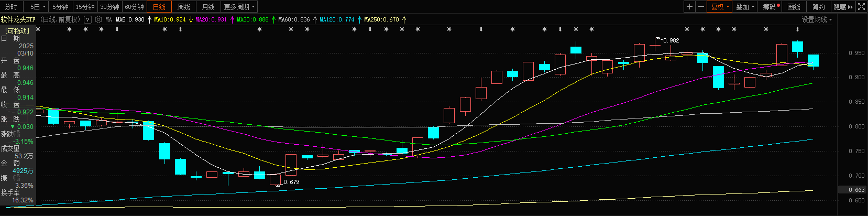Click the MA indicator name label
This screenshot has width=868, height=216.
(108, 20)
